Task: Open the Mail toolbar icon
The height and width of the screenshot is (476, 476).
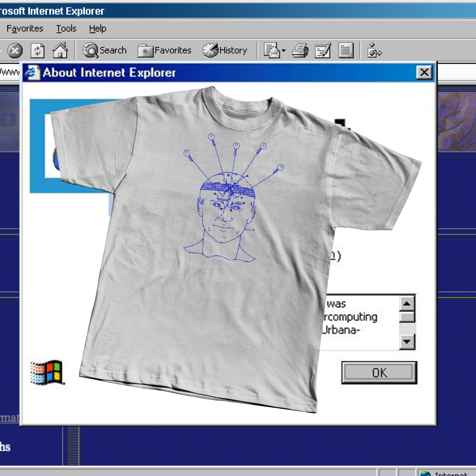Action: (272, 50)
